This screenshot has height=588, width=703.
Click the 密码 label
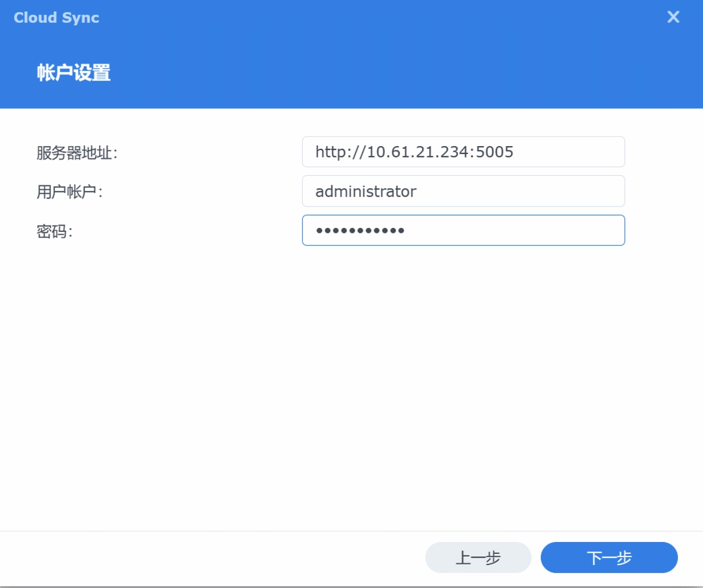coord(54,231)
